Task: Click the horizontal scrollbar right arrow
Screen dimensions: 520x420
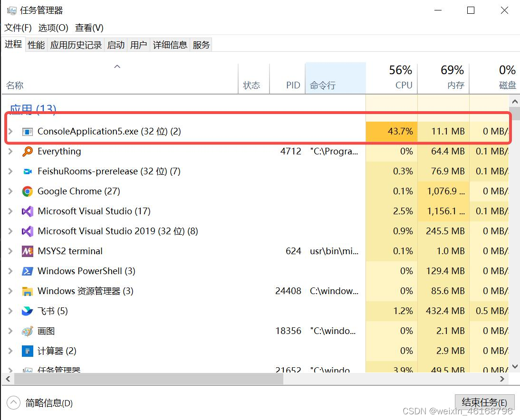Action: [502, 379]
